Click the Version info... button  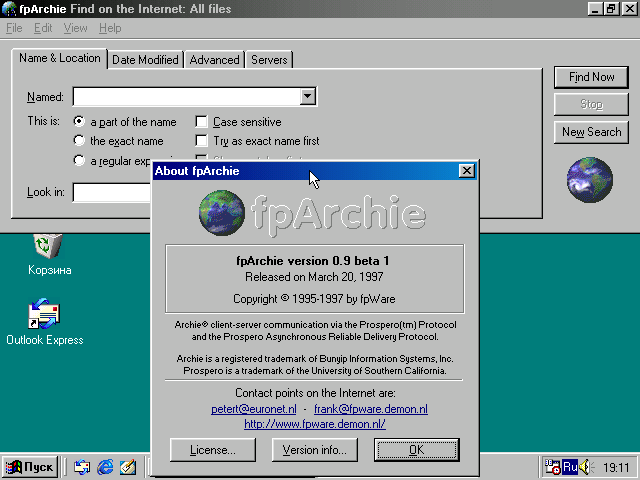[x=315, y=450]
